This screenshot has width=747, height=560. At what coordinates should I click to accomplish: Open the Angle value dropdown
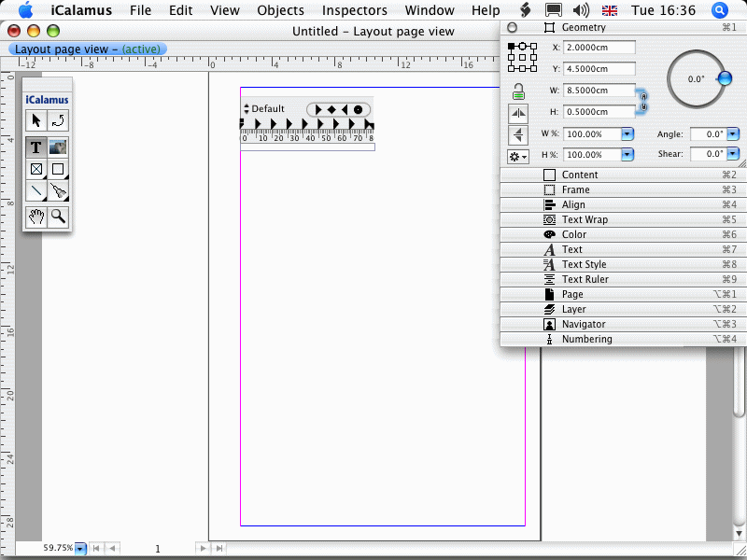point(733,134)
